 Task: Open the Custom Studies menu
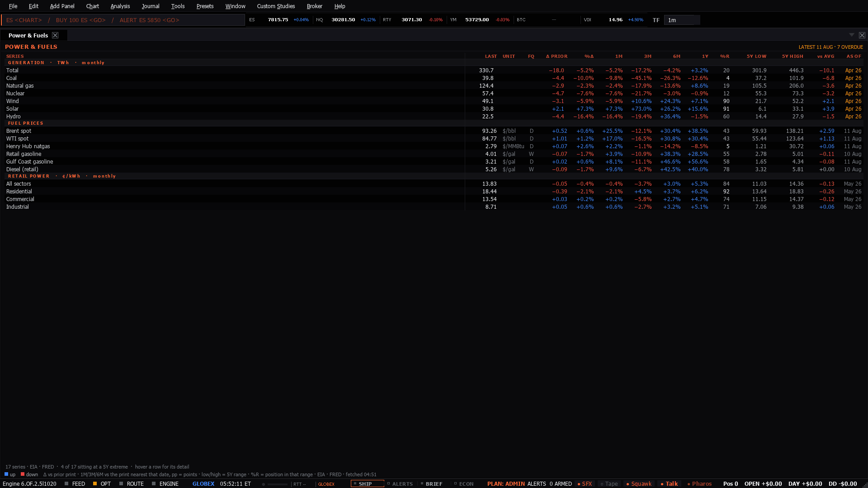(276, 6)
